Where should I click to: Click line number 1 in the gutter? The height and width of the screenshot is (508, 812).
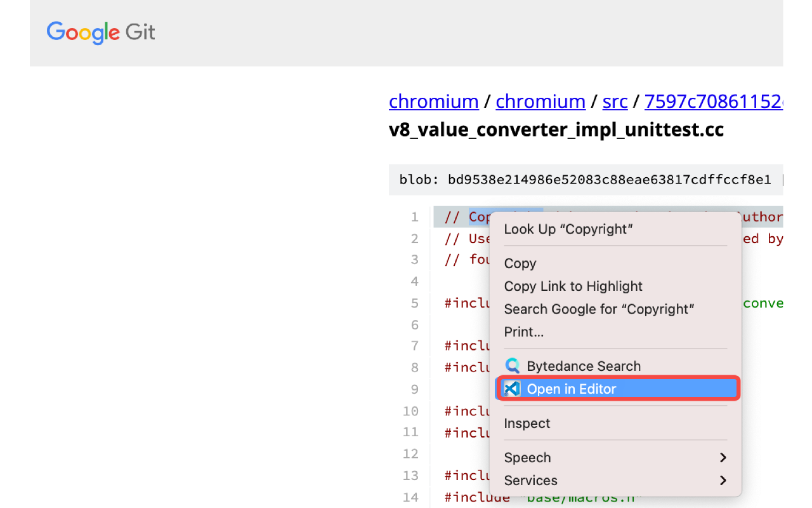pyautogui.click(x=415, y=217)
